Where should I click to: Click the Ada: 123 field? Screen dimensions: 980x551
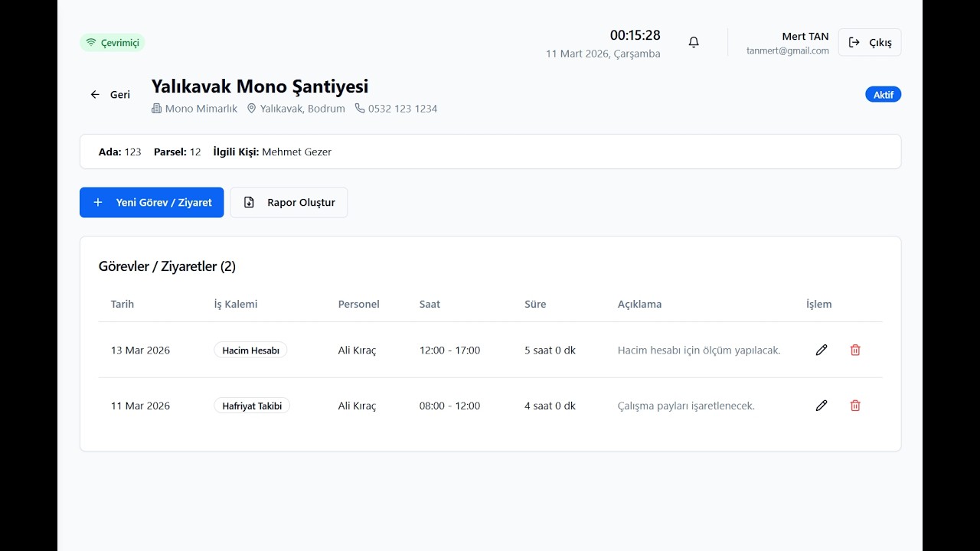click(120, 152)
